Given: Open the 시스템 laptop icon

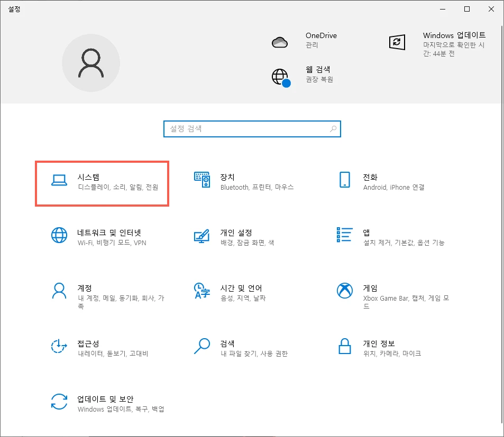Looking at the screenshot, I should click(x=59, y=180).
